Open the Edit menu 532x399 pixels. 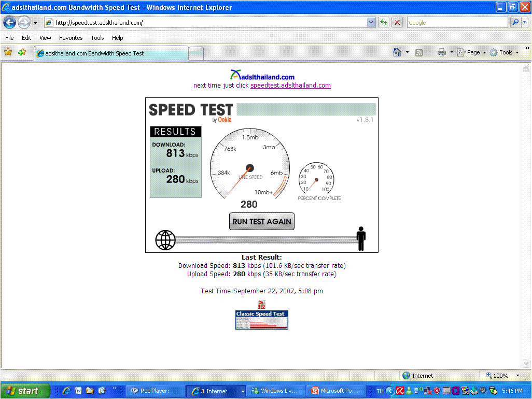[26, 38]
